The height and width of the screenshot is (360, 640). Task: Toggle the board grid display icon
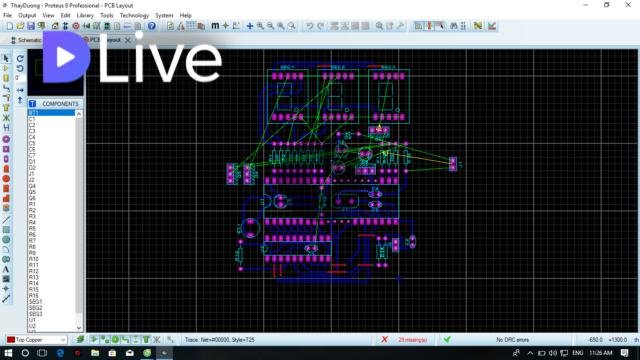191,26
